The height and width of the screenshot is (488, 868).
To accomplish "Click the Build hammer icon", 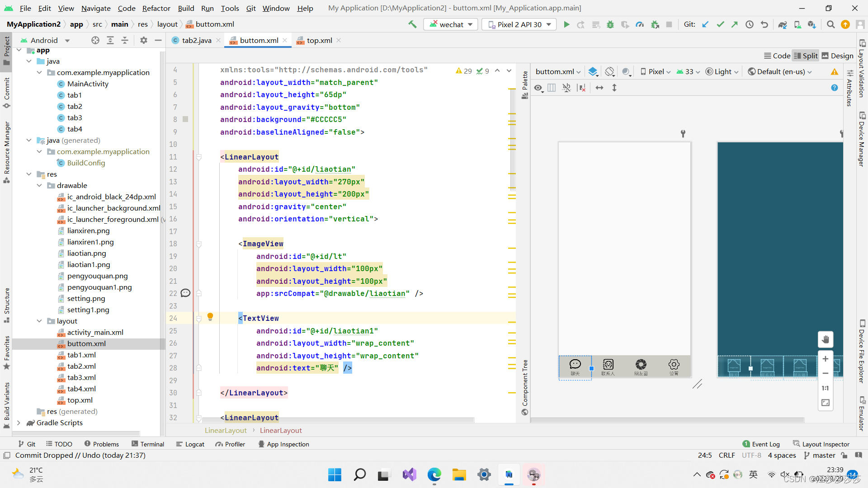I will point(412,24).
